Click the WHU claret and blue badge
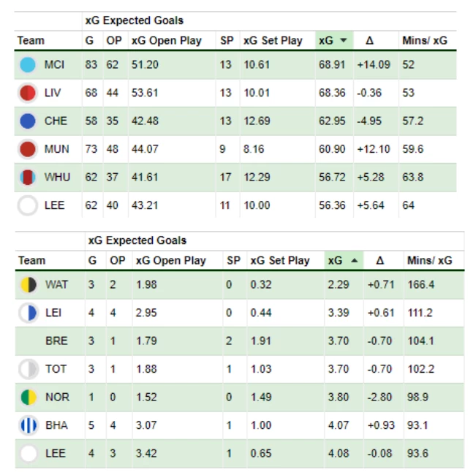The height and width of the screenshot is (475, 476). click(28, 177)
